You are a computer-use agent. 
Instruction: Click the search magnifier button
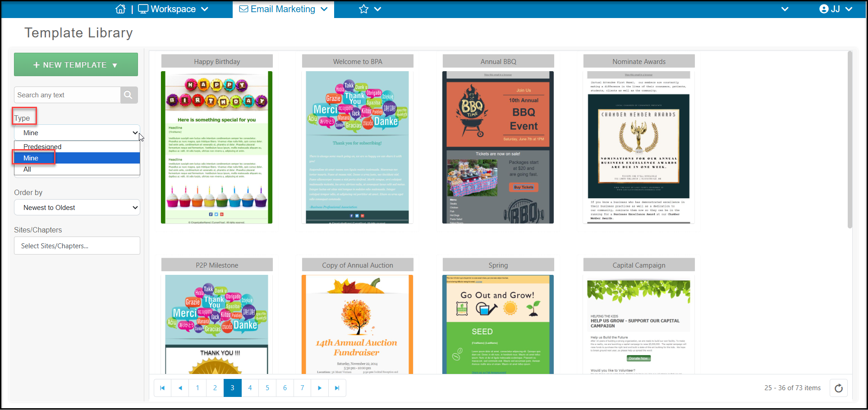tap(129, 95)
